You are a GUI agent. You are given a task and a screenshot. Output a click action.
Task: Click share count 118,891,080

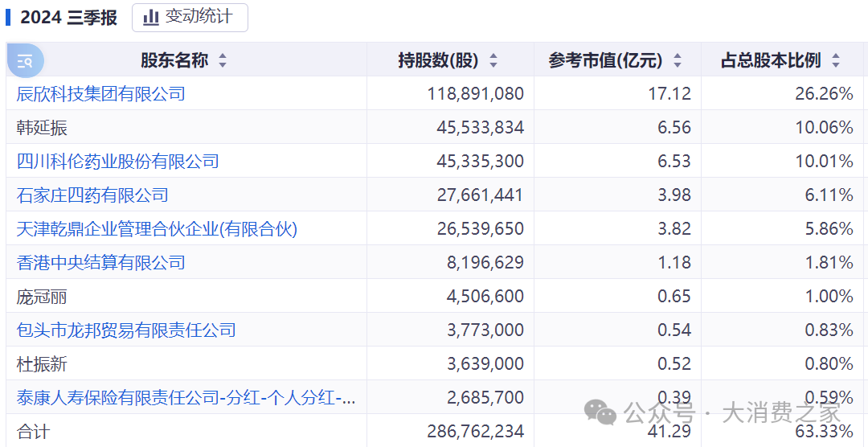476,93
